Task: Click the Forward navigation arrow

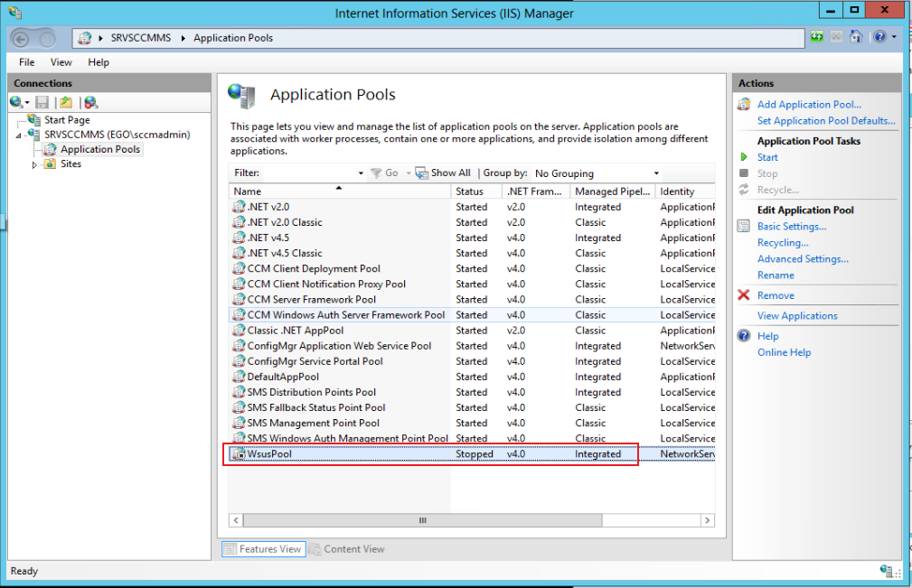Action: point(48,39)
